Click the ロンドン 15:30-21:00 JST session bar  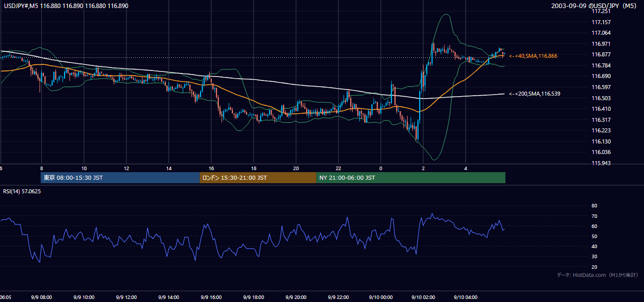click(x=258, y=178)
